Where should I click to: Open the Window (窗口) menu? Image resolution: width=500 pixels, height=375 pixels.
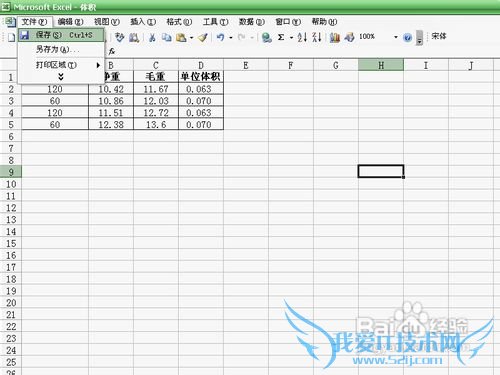(288, 22)
